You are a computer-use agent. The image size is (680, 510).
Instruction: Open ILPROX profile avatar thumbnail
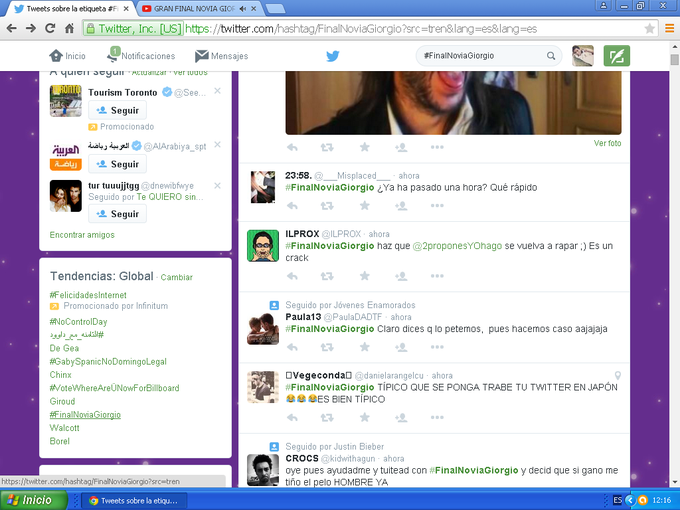click(263, 246)
